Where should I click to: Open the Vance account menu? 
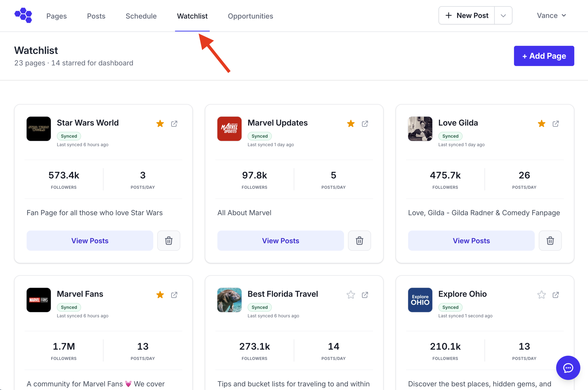(551, 15)
